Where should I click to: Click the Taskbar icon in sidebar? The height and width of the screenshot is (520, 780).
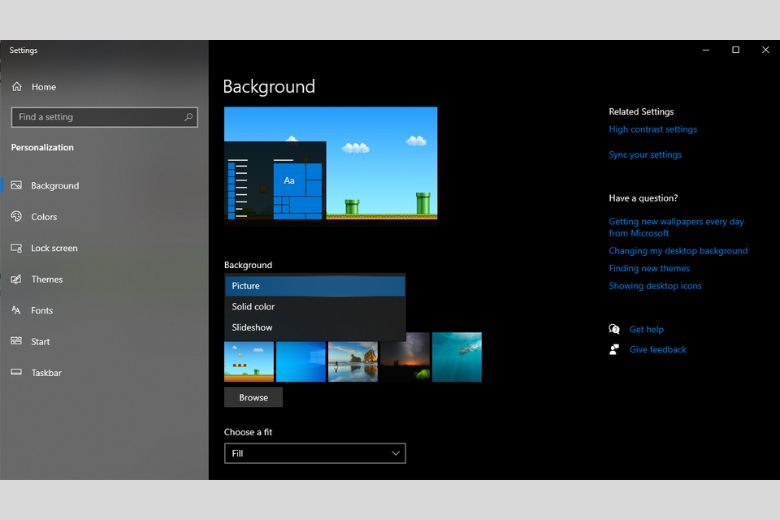(17, 372)
